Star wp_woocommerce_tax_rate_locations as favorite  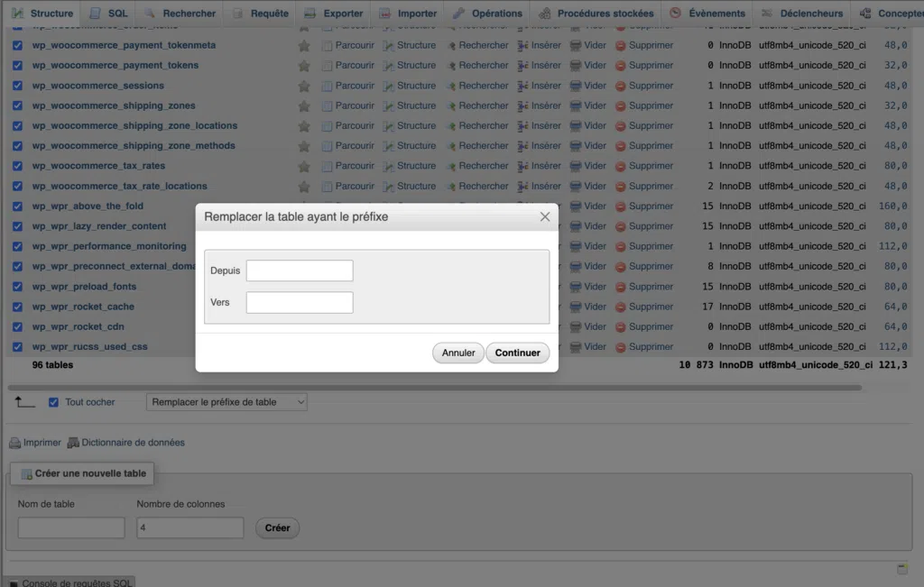pos(304,187)
